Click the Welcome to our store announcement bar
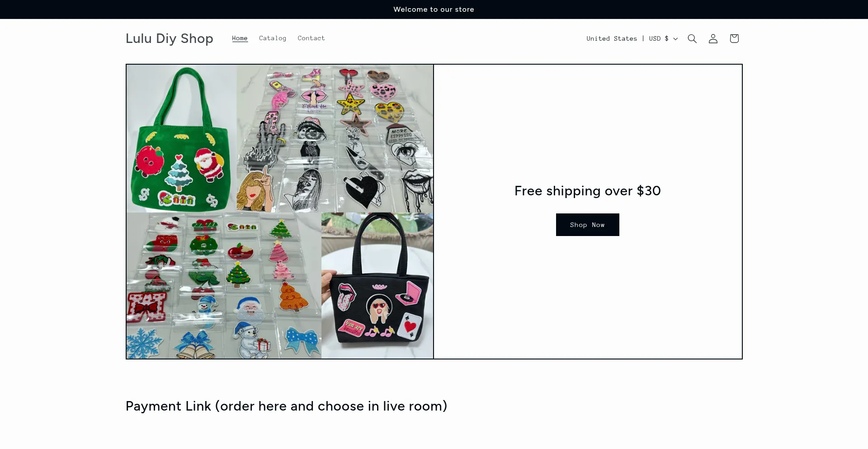868x449 pixels. [x=434, y=9]
